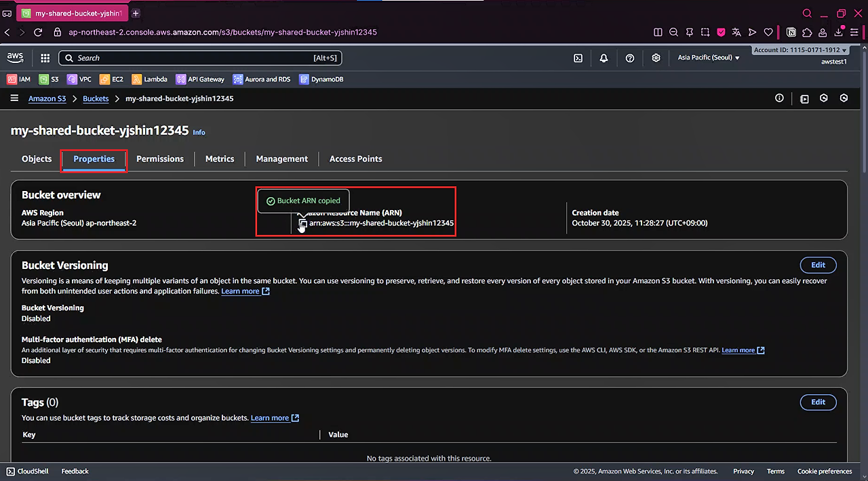
Task: Select the Properties tab
Action: [x=94, y=159]
